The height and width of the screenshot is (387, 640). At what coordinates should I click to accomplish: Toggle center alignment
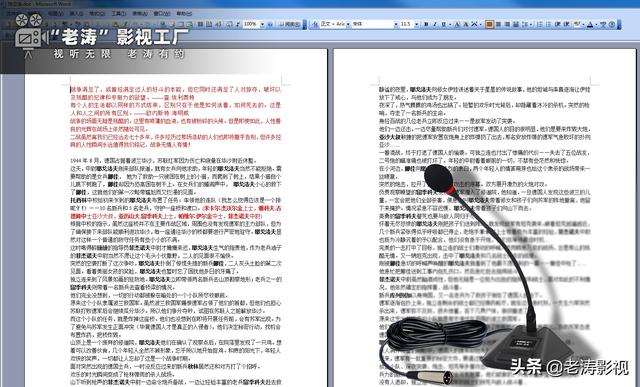[x=498, y=24]
